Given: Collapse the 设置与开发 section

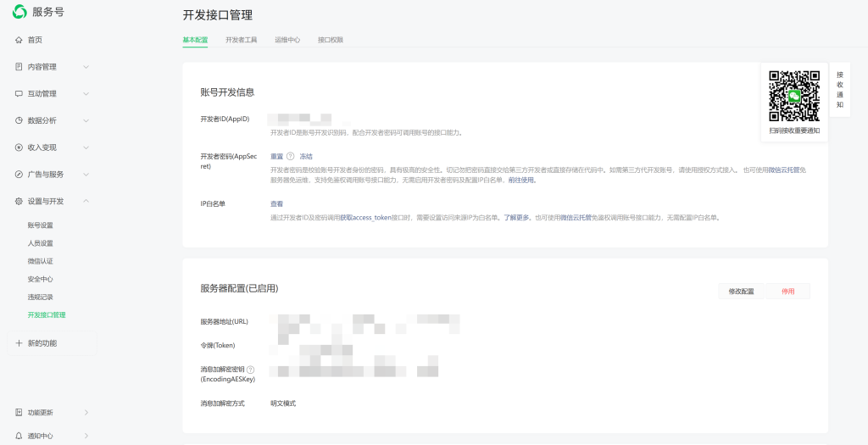Looking at the screenshot, I should pyautogui.click(x=86, y=201).
